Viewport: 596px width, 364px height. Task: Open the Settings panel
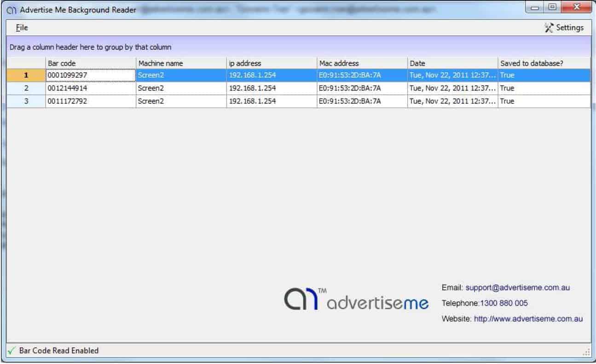click(569, 28)
